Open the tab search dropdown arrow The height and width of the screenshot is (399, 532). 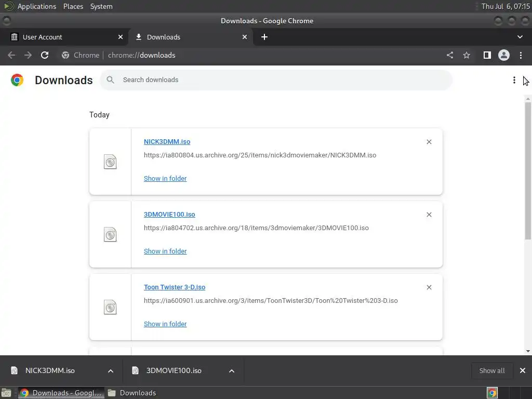pyautogui.click(x=520, y=37)
